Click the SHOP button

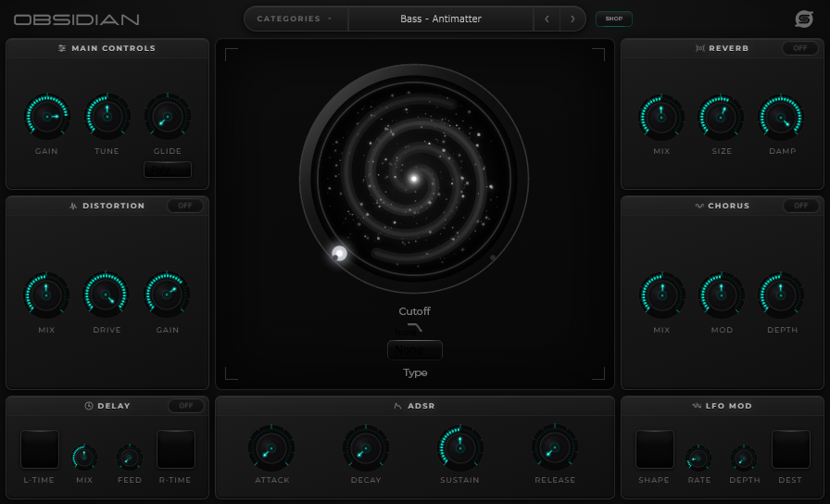pyautogui.click(x=614, y=19)
